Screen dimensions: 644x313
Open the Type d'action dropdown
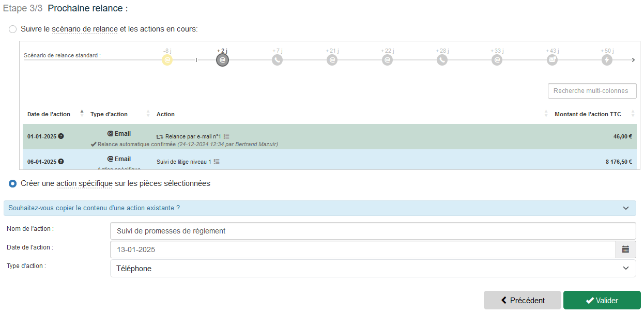click(373, 269)
